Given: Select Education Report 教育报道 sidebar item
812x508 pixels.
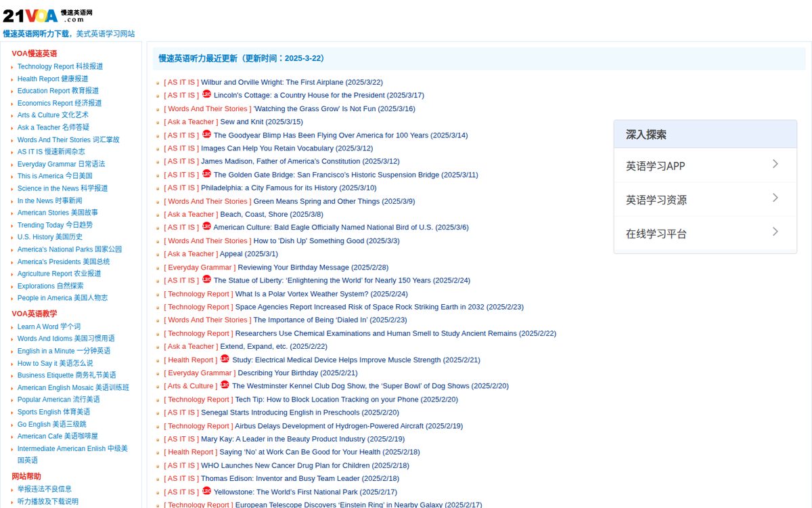Looking at the screenshot, I should (x=58, y=91).
